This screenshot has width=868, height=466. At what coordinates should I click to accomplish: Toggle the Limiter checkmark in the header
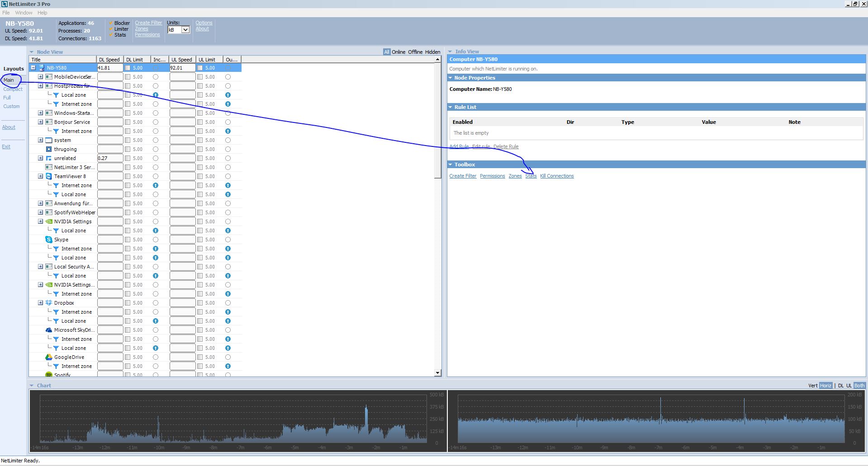(x=111, y=29)
